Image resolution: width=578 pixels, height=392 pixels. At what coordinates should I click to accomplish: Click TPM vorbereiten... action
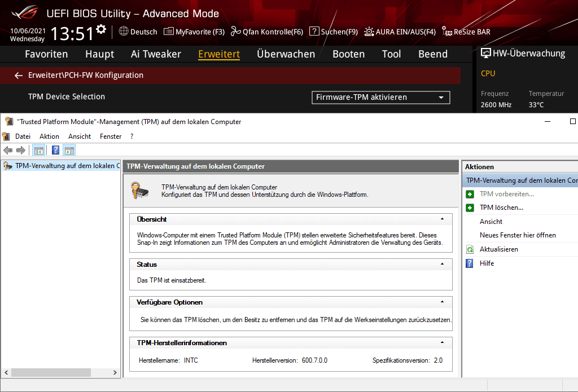click(x=507, y=194)
